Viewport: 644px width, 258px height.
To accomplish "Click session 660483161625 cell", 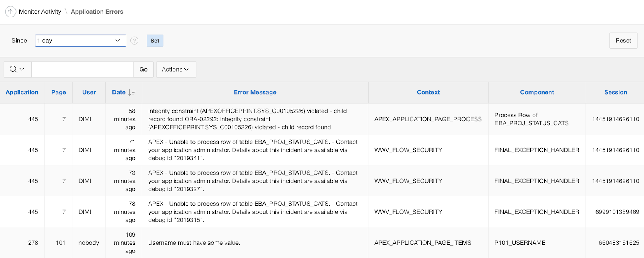I will (619, 243).
